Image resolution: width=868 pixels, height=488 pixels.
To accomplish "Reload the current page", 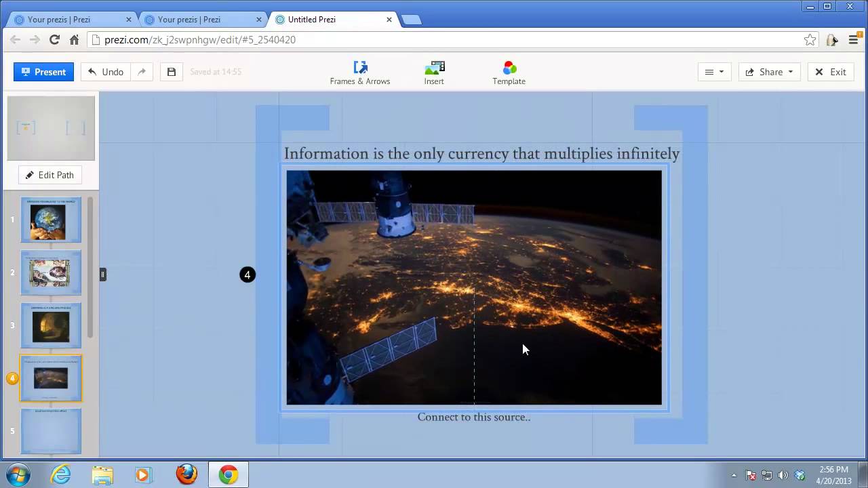I will (54, 40).
